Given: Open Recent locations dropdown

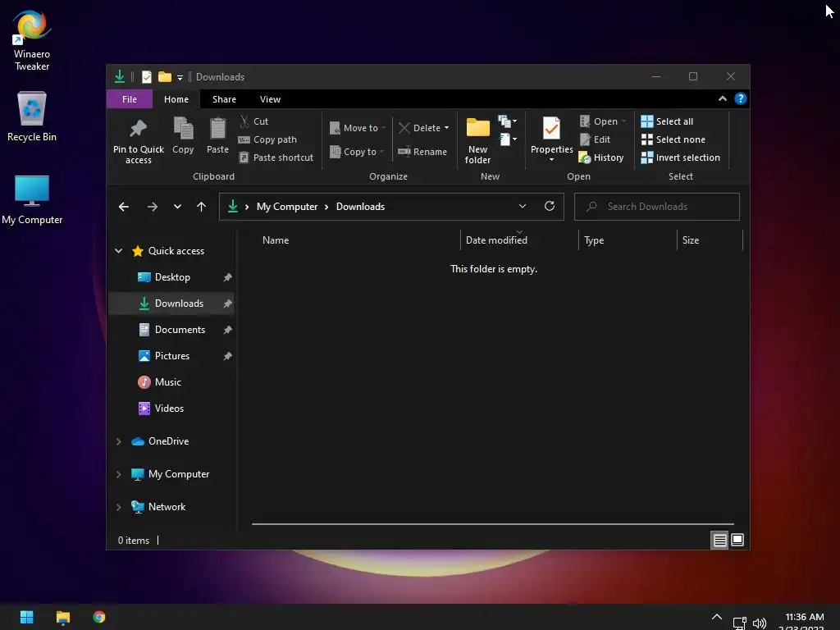Looking at the screenshot, I should [x=177, y=207].
